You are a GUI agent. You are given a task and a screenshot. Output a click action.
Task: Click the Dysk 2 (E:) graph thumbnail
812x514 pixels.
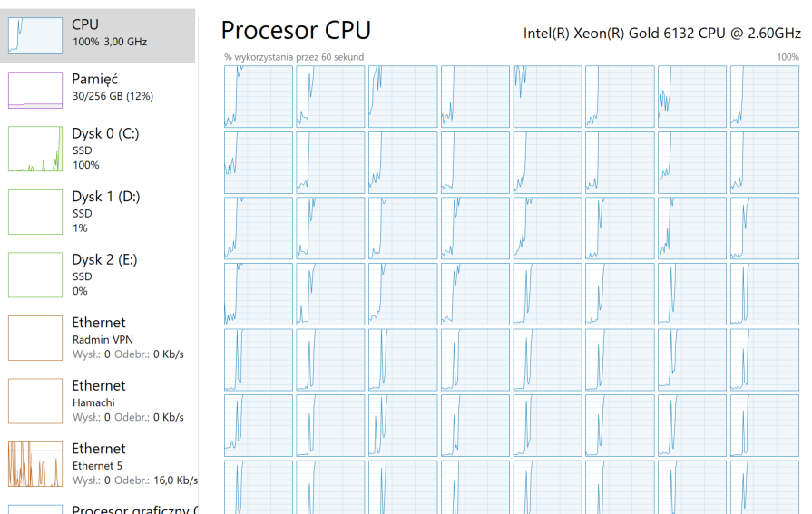click(35, 275)
